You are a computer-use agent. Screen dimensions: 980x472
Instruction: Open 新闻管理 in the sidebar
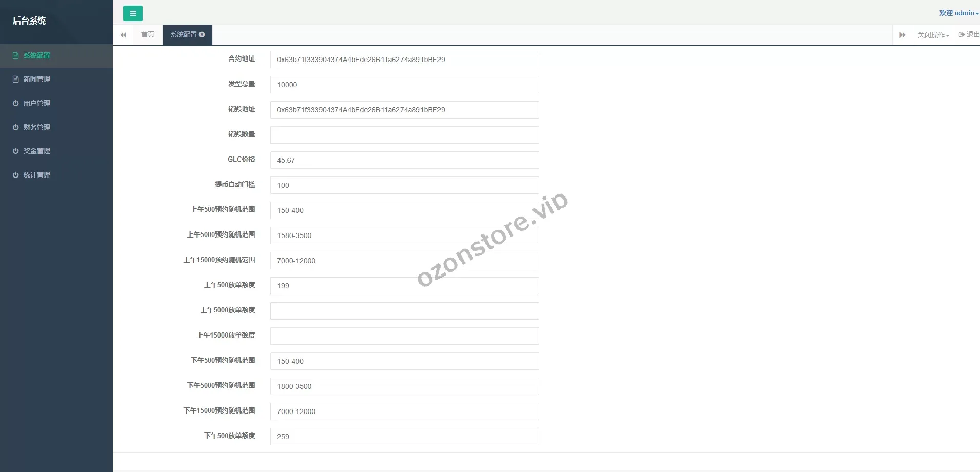pos(36,79)
